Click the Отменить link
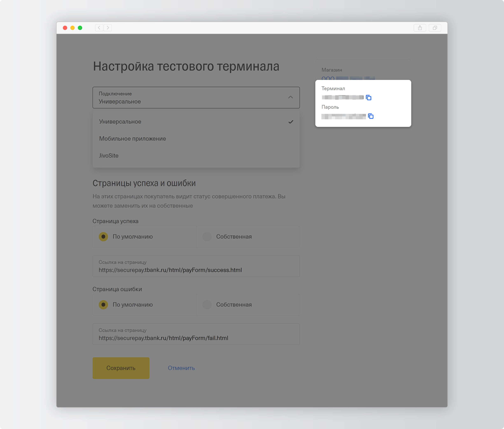This screenshot has height=429, width=504. (181, 368)
